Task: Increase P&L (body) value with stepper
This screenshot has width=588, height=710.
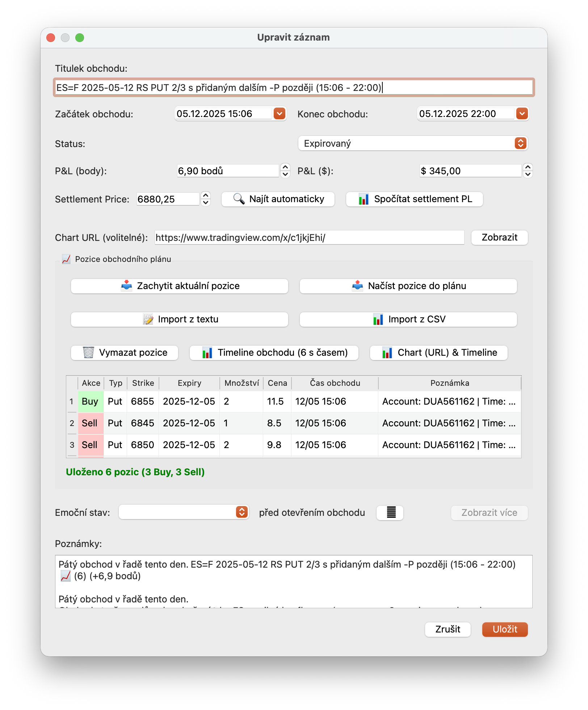Action: pos(285,167)
